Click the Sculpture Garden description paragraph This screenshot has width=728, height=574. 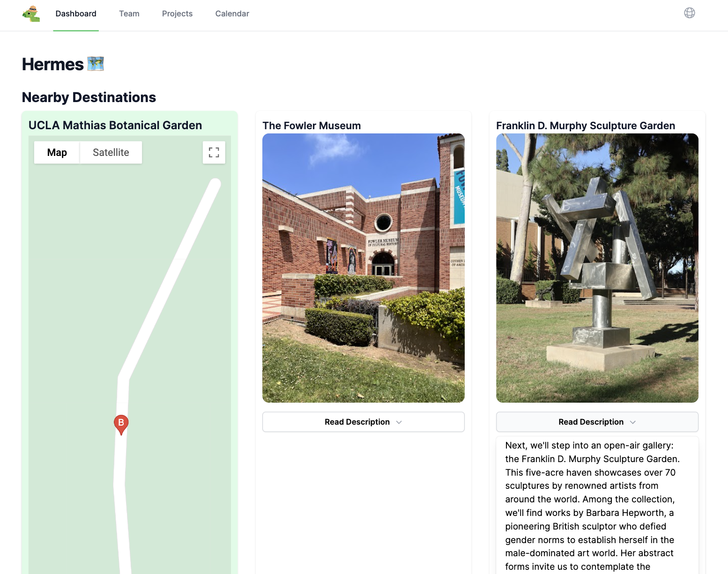tap(593, 506)
